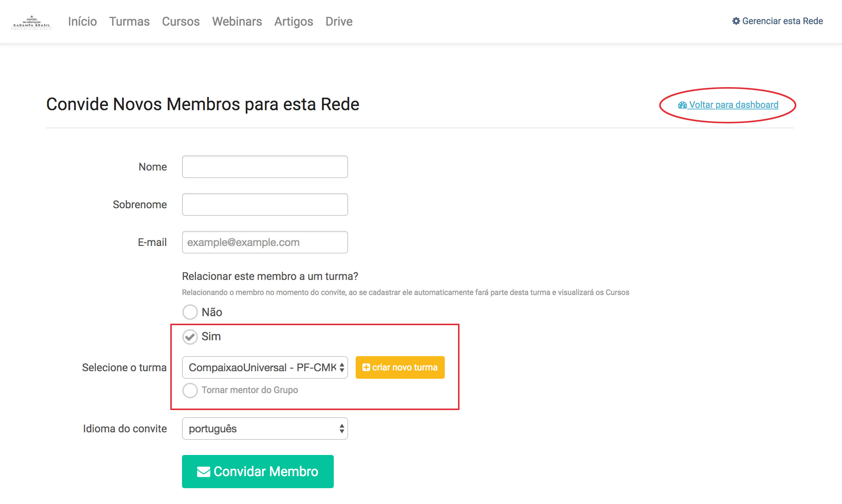Click the dashboard gauge icon
The image size is (842, 504).
point(682,105)
